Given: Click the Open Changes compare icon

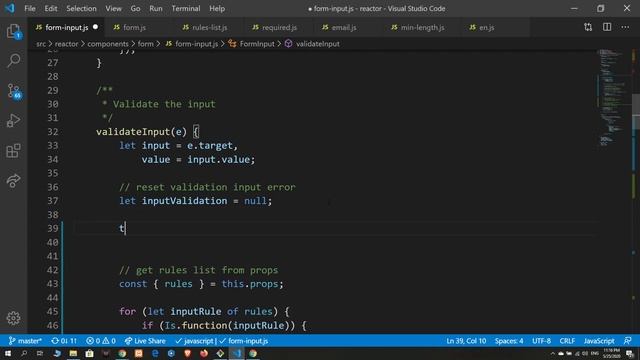Looking at the screenshot, I should tap(588, 27).
